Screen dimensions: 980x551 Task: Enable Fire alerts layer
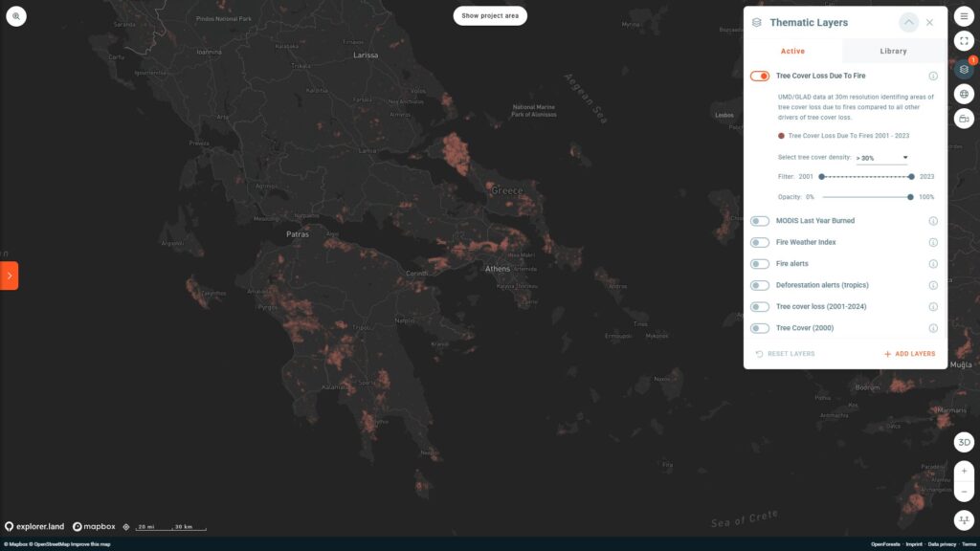tap(759, 264)
